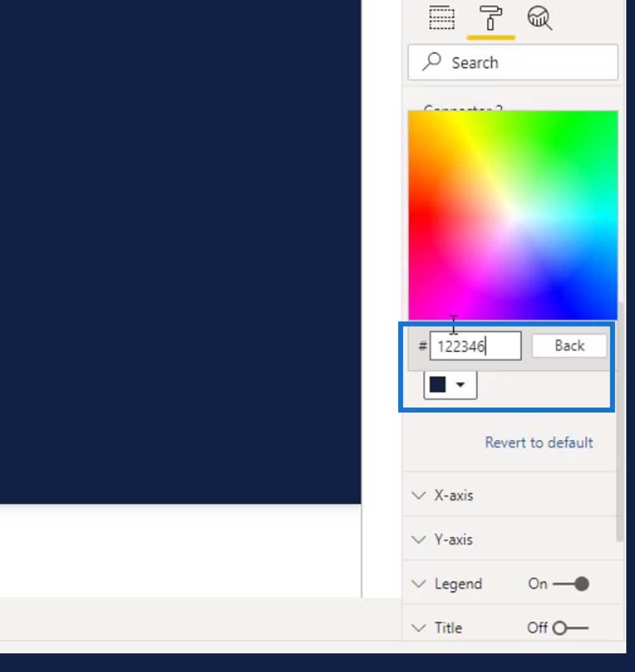Screen dimensions: 635x672
Task: Open the Fields pane icon
Action: click(442, 17)
